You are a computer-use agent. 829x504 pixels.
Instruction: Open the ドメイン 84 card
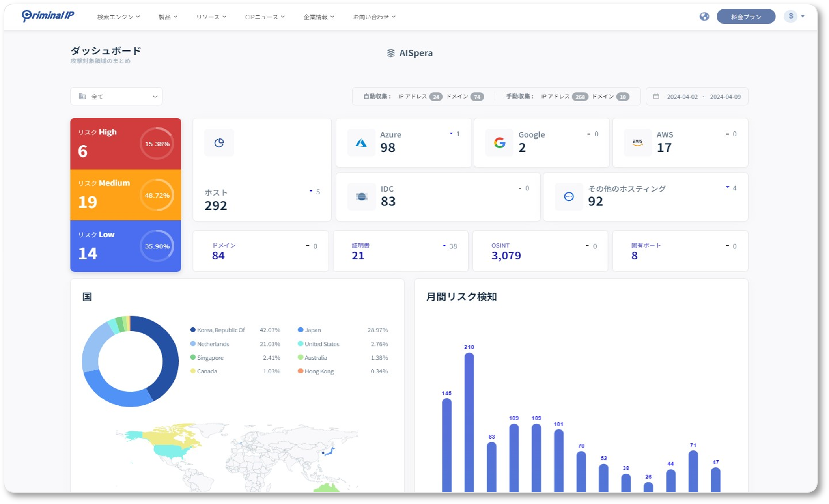[x=260, y=251]
